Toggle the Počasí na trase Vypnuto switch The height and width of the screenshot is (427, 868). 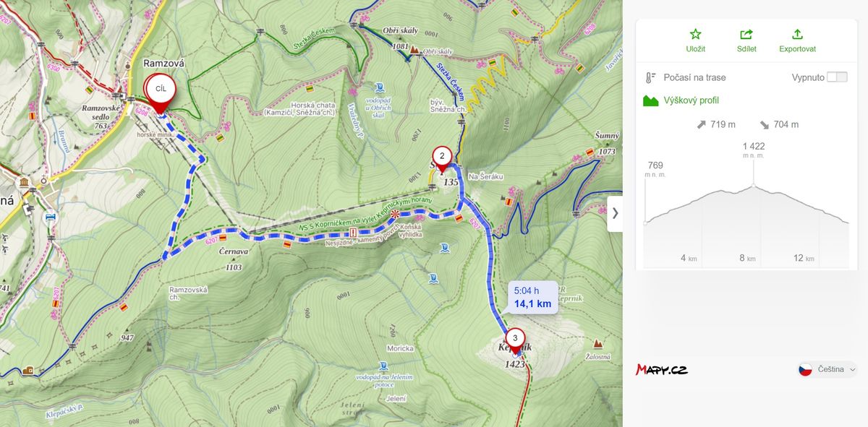(x=837, y=77)
